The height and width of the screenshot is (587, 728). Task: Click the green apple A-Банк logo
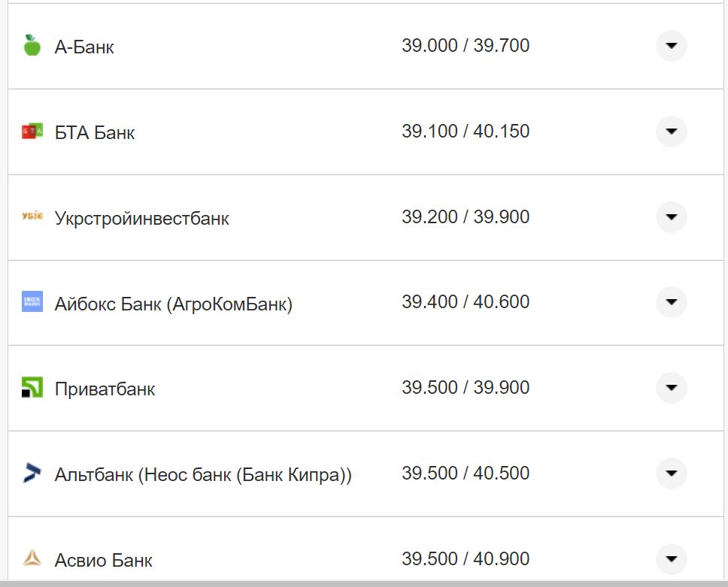point(32,46)
